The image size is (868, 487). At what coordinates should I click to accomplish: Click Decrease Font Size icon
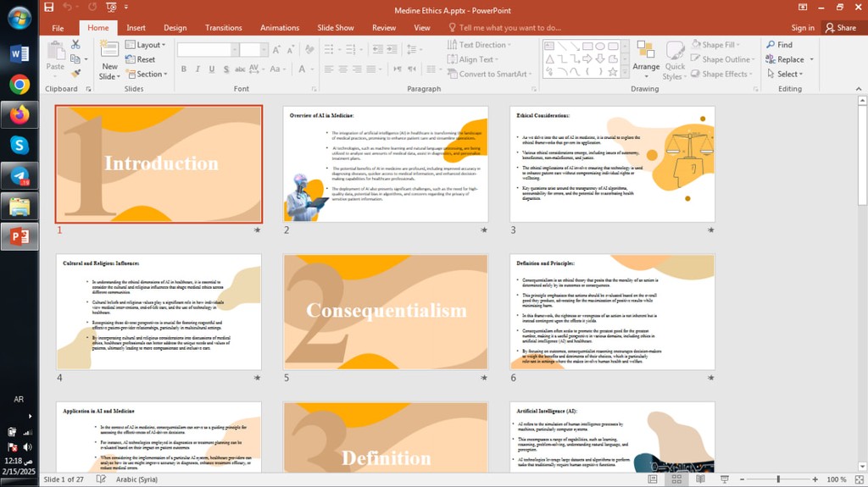tap(291, 50)
